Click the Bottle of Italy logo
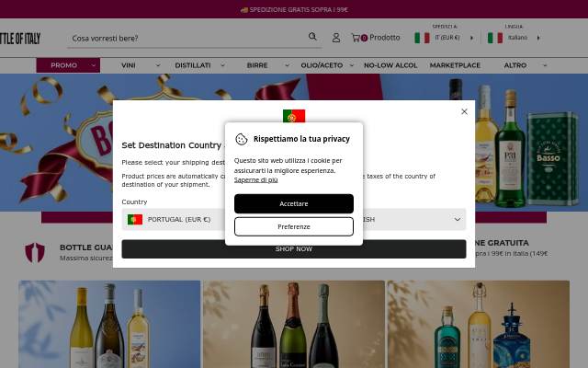The width and height of the screenshot is (588, 368). tap(20, 39)
